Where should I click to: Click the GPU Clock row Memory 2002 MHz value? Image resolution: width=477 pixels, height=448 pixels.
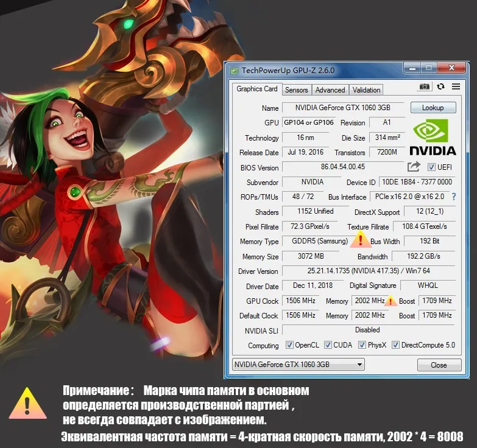pos(370,300)
